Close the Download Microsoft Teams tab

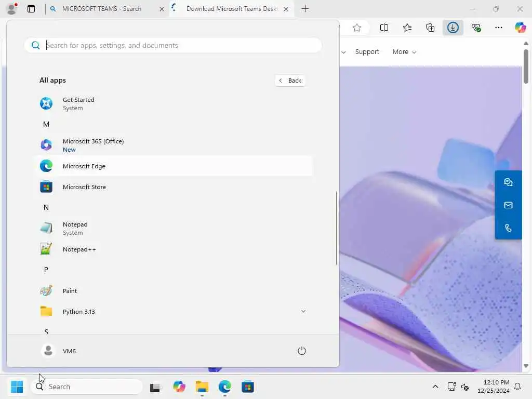click(286, 9)
